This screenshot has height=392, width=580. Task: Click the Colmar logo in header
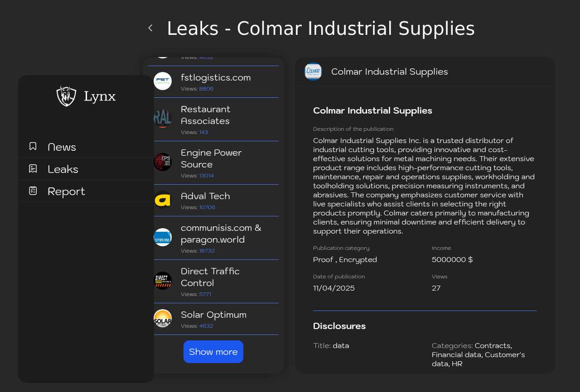[313, 72]
